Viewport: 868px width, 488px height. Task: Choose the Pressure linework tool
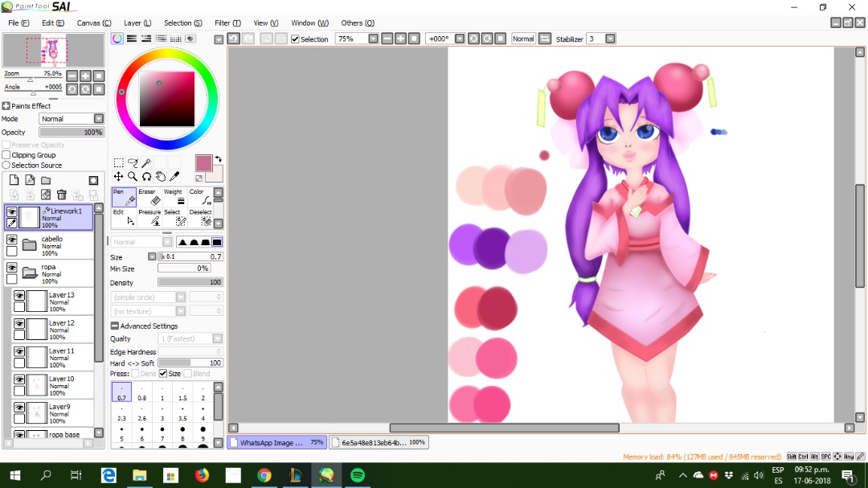point(149,218)
